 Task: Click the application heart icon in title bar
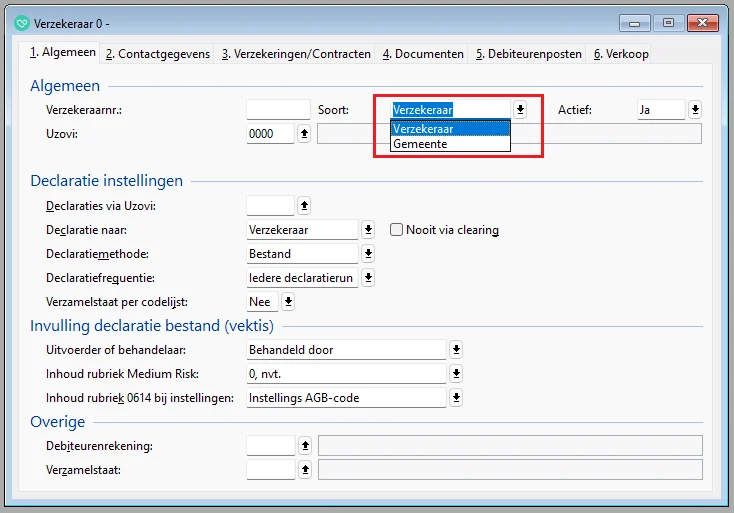click(22, 23)
